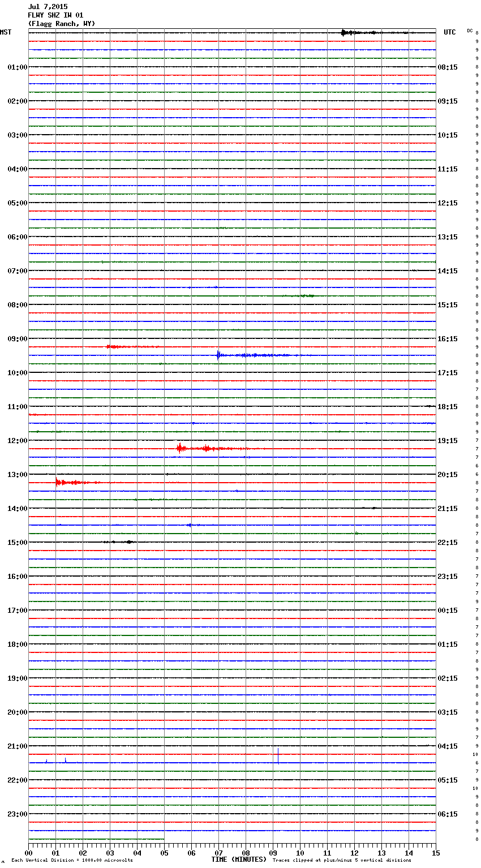Click the "UTC" timezone label
Image resolution: width=481 pixels, height=868 pixels.
click(450, 32)
